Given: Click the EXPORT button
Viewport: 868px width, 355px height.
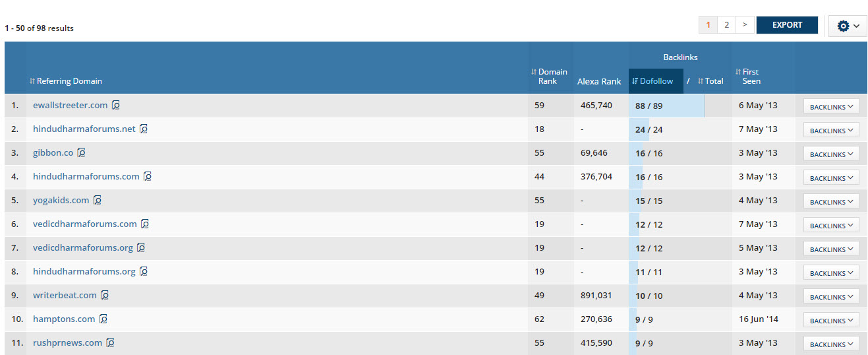Looking at the screenshot, I should (787, 25).
